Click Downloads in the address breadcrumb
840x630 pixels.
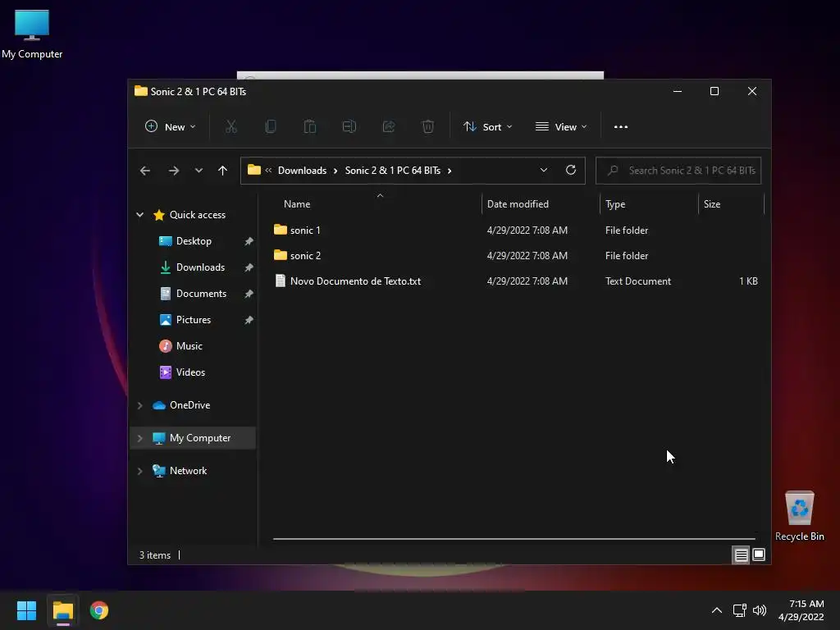pyautogui.click(x=302, y=171)
